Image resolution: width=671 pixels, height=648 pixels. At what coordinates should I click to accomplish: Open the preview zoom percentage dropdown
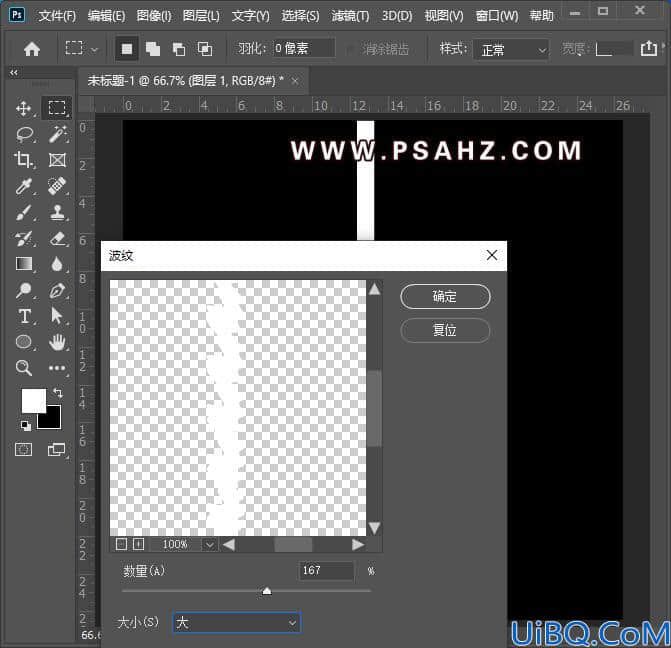[210, 544]
